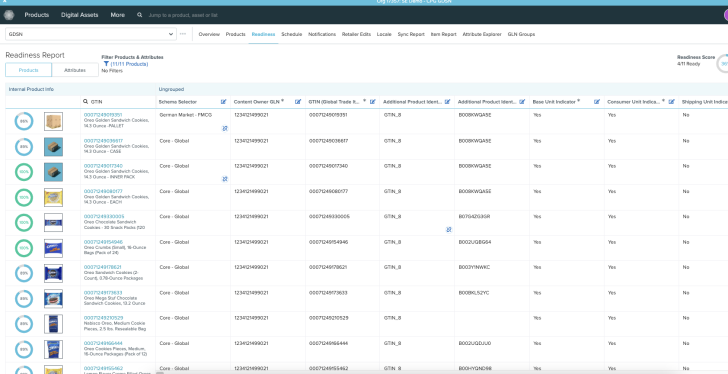728x374 pixels.
Task: Click edit icon for Content Owner GLN column
Action: pos(298,102)
